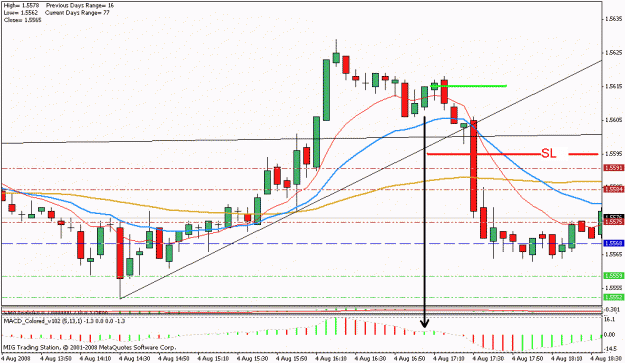Click the red 1.5584 level tag

coord(613,189)
